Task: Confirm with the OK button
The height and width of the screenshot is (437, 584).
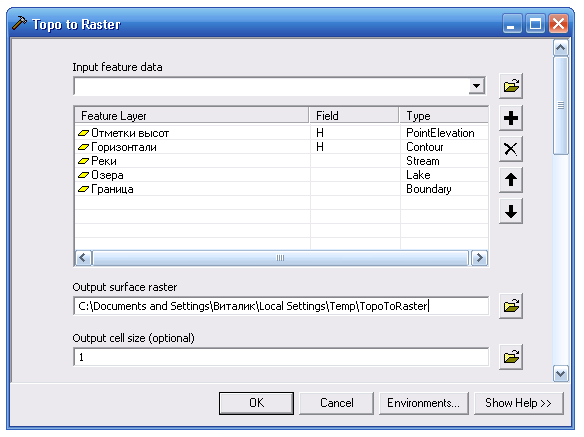Action: (x=256, y=403)
